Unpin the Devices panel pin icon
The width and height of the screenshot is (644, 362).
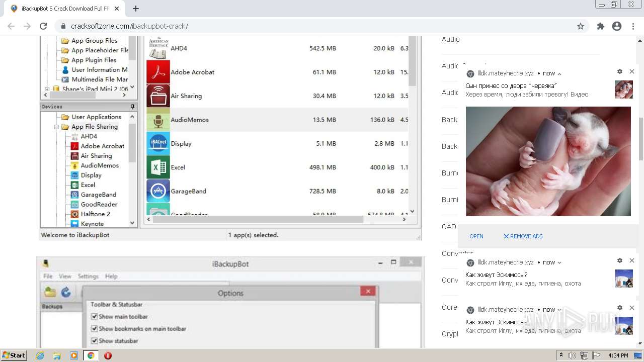point(133,107)
